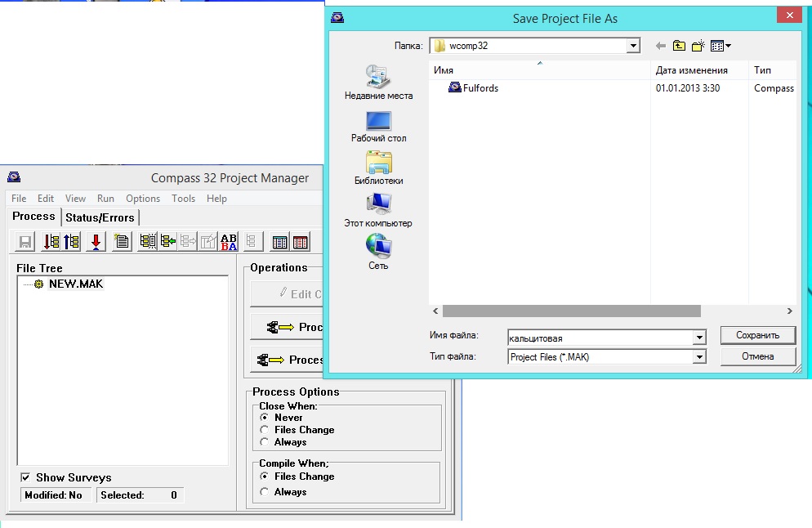Viewport: 812px width, 528px height.
Task: Click the red down-arrow toolbar icon
Action: [x=96, y=242]
